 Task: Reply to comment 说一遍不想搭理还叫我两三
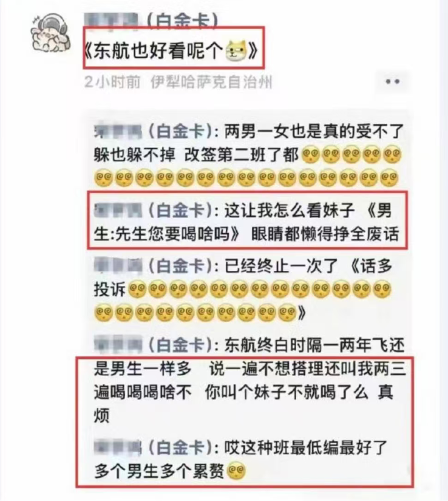tap(249, 380)
